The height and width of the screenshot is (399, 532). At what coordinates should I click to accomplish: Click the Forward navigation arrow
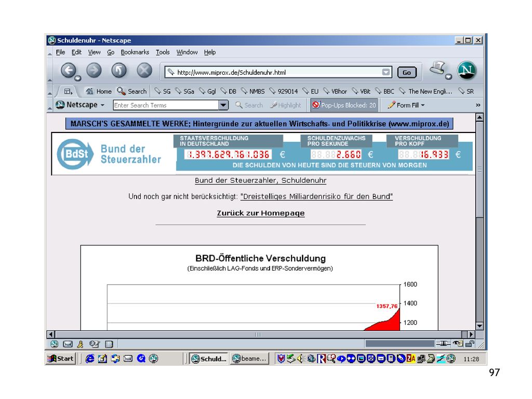(94, 71)
